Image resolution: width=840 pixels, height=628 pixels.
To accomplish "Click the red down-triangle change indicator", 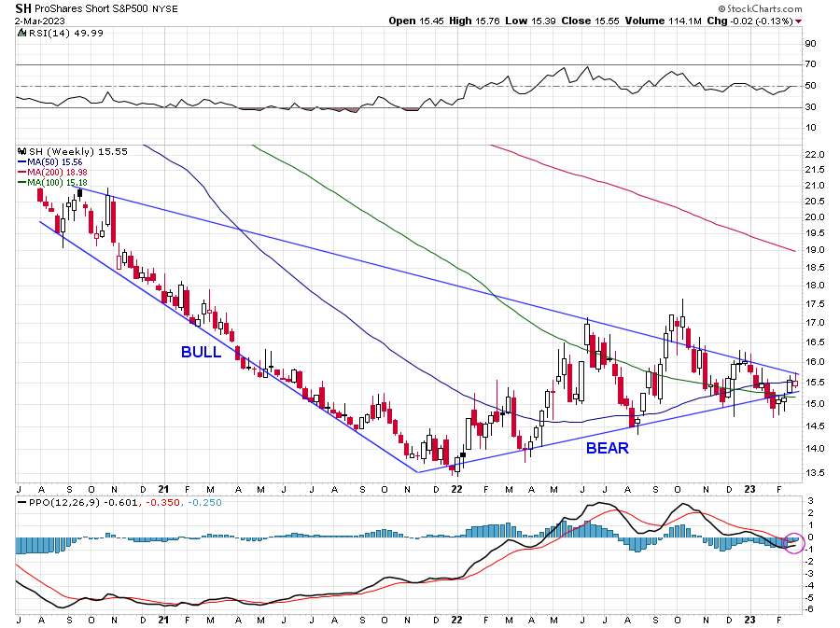I will [x=799, y=21].
